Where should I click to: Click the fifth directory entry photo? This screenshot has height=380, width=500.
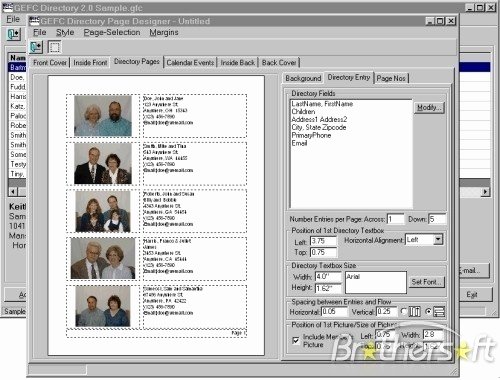coord(103,306)
